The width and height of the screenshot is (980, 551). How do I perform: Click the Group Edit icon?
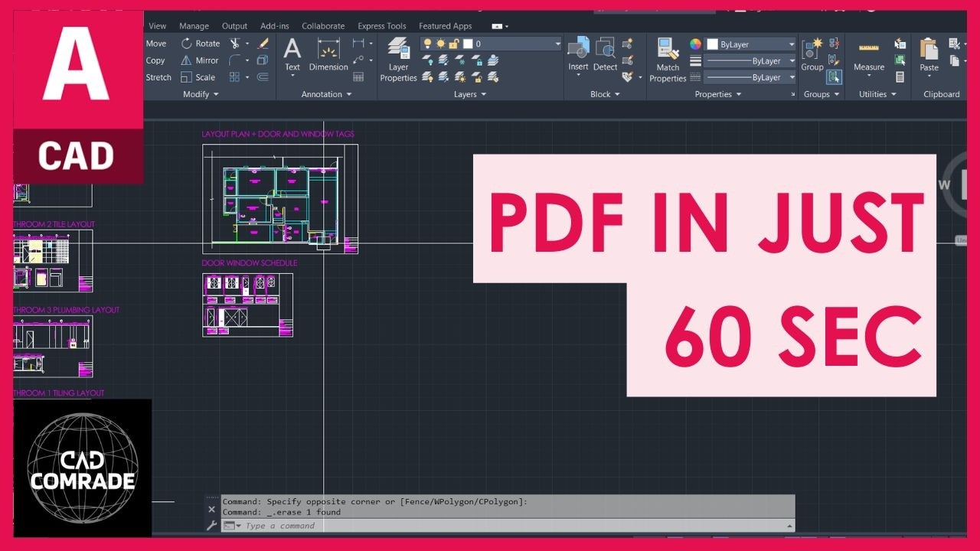click(834, 60)
